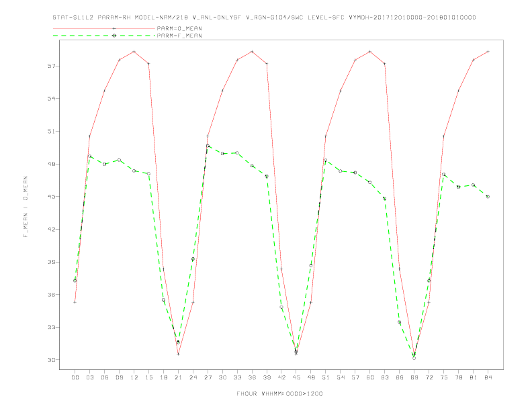Click x-axis forecast hour label 21
Viewport: 532px width, 411px height.
[x=178, y=377]
